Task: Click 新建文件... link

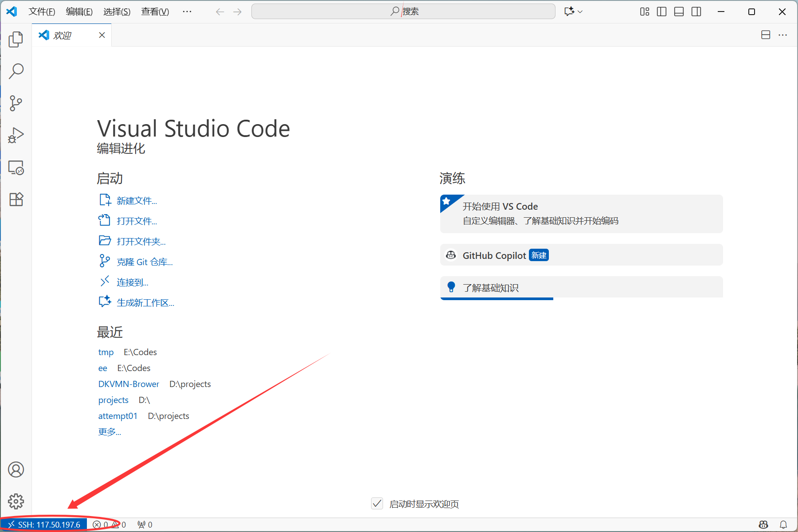Action: point(137,201)
